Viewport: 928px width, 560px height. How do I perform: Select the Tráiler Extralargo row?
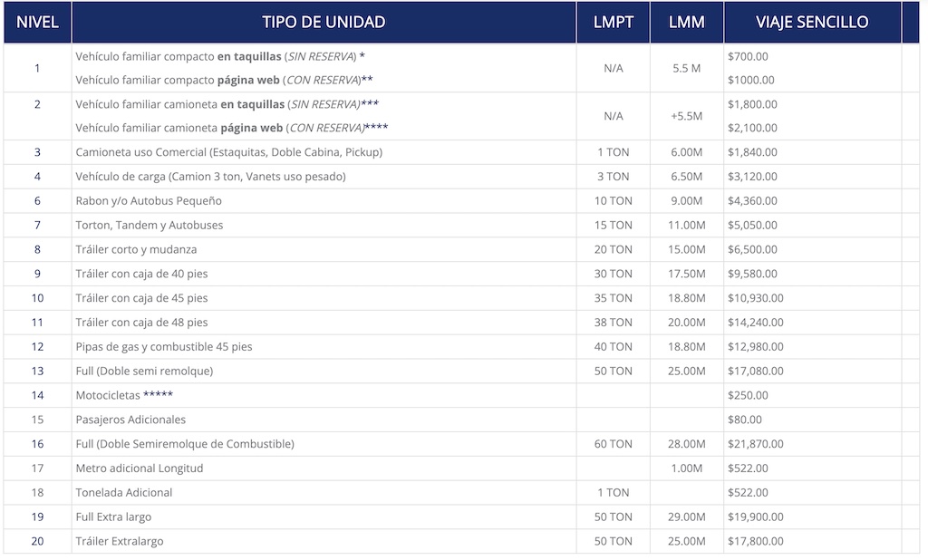[461, 541]
